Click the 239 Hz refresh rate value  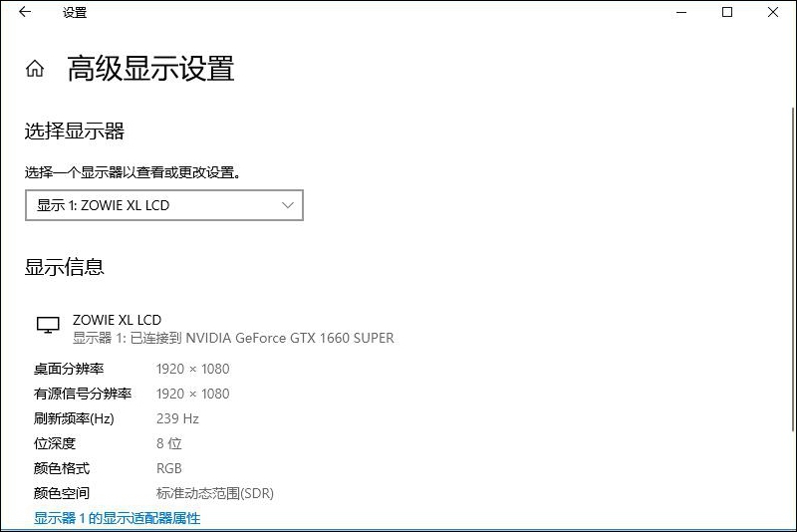coord(177,418)
